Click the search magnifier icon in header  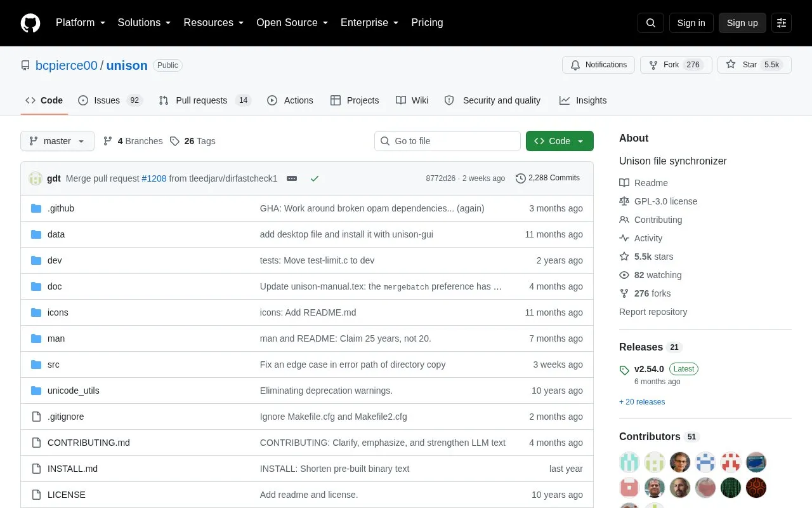tap(651, 23)
